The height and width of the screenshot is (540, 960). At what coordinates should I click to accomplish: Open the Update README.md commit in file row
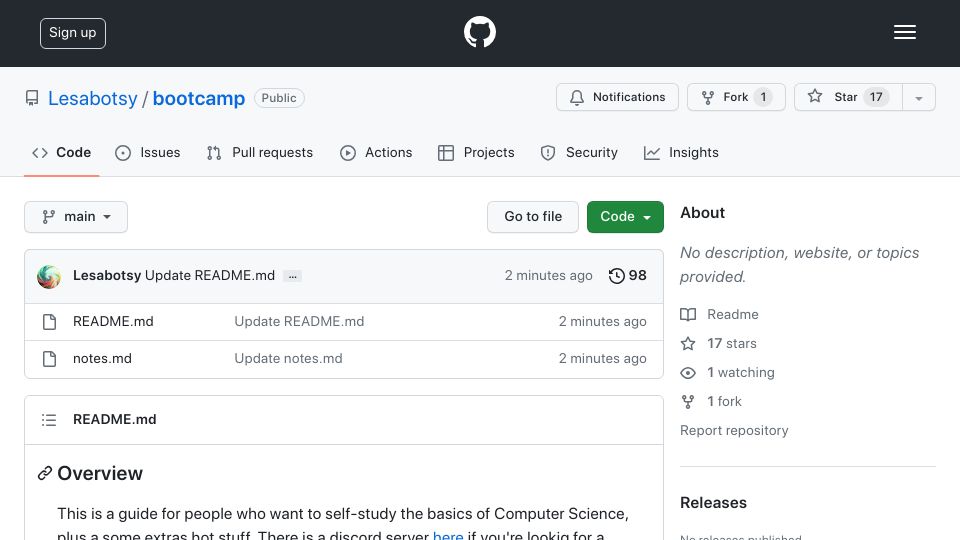(299, 321)
